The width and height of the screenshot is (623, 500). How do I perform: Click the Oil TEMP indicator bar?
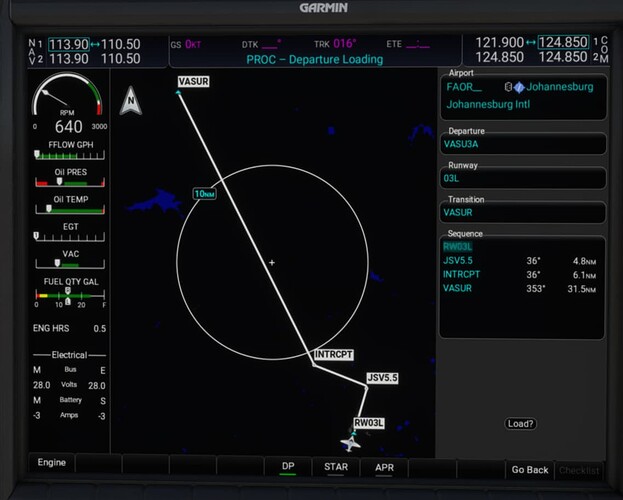click(x=70, y=209)
